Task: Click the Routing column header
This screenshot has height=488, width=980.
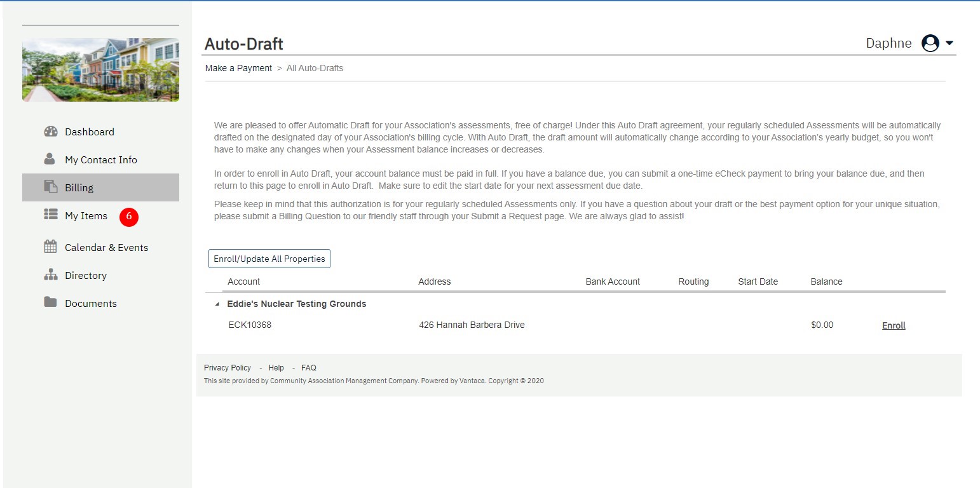Action: (693, 281)
